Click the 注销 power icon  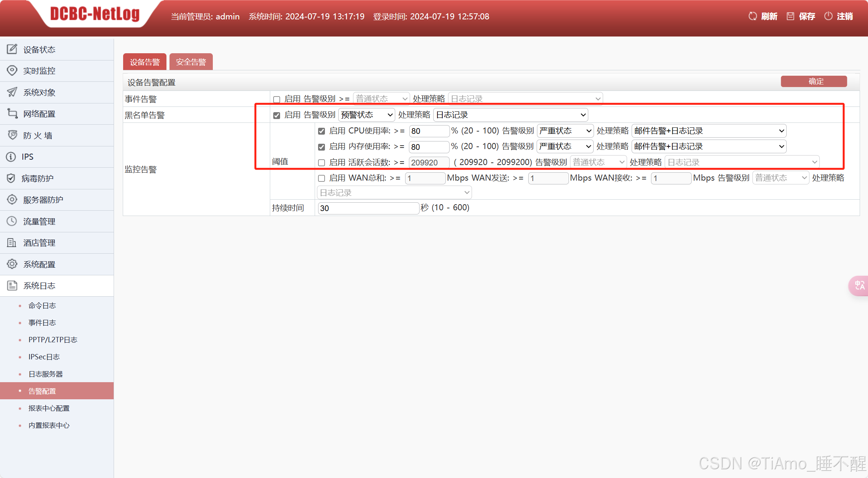click(x=828, y=16)
